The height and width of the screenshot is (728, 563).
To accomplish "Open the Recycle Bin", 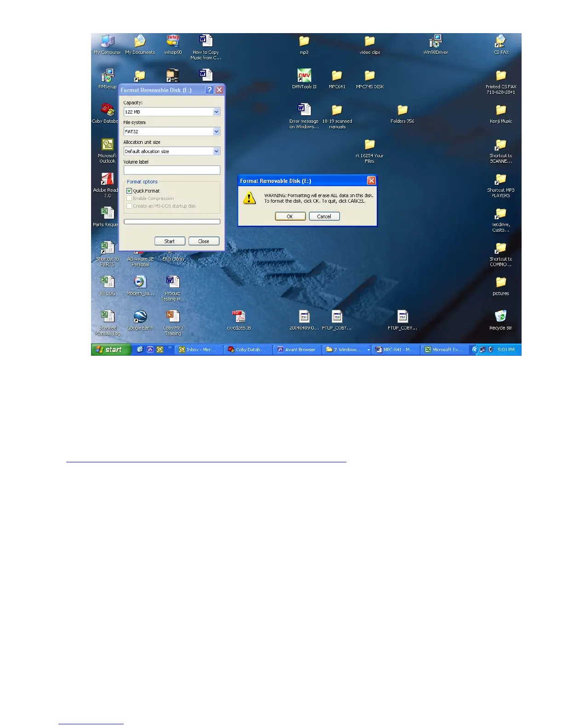I will [x=501, y=320].
